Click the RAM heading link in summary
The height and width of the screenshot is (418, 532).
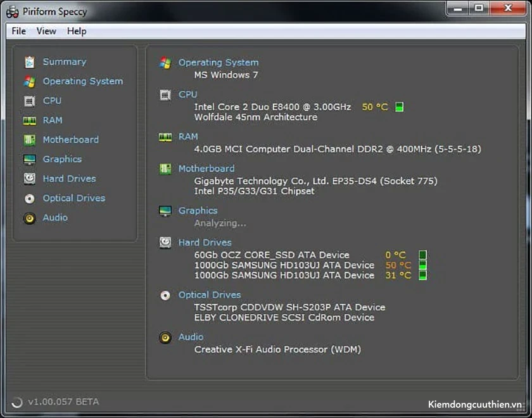click(x=188, y=136)
